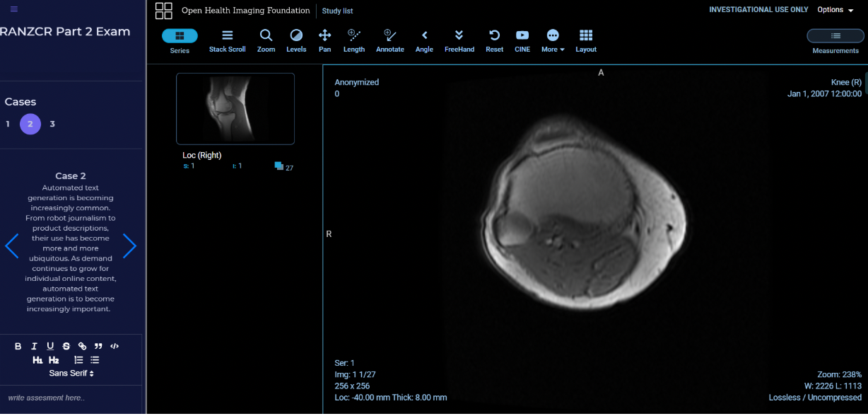Switch to case 1

(x=8, y=124)
